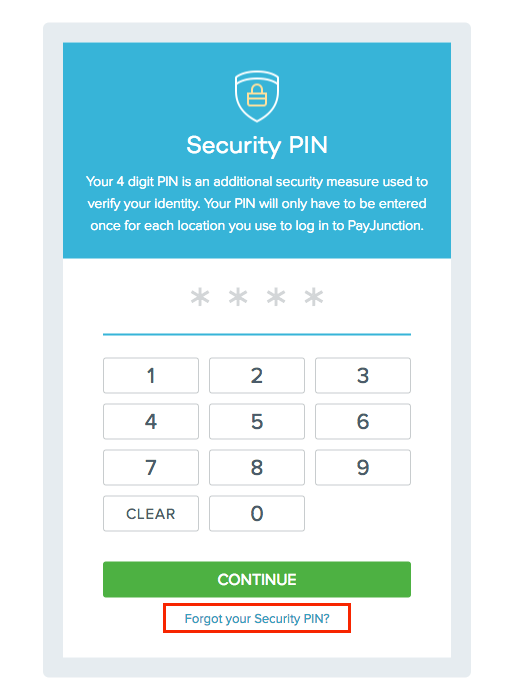Select digit 2 on the keypad

coord(257,375)
